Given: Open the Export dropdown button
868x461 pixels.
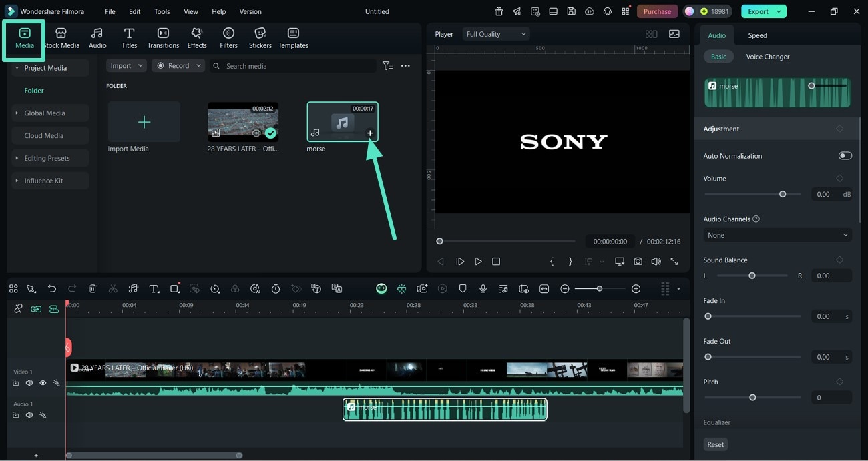Looking at the screenshot, I should [763, 11].
